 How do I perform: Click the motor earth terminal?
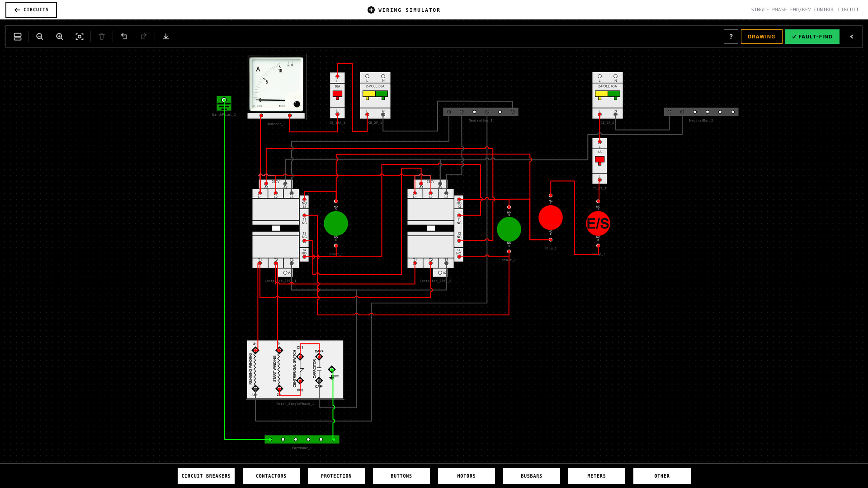click(x=332, y=370)
